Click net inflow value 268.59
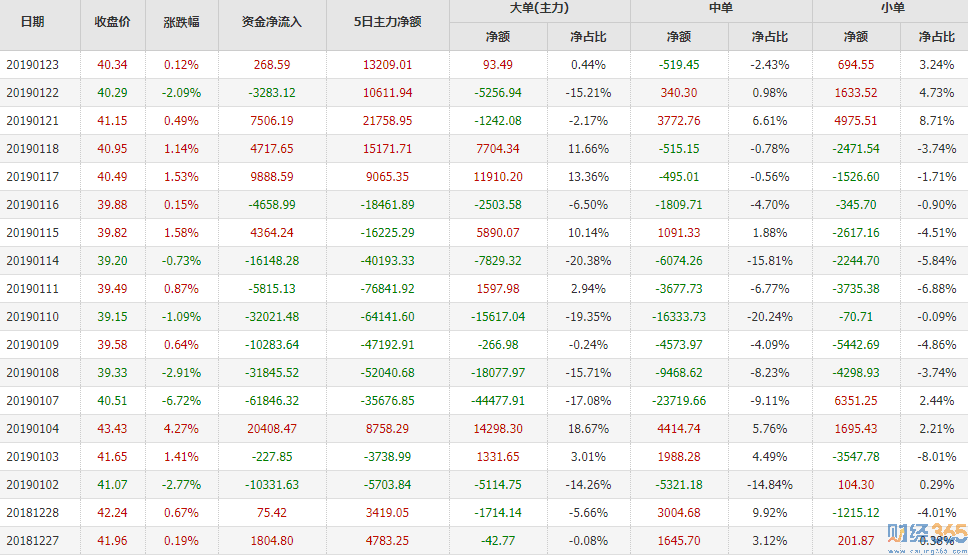 [272, 65]
